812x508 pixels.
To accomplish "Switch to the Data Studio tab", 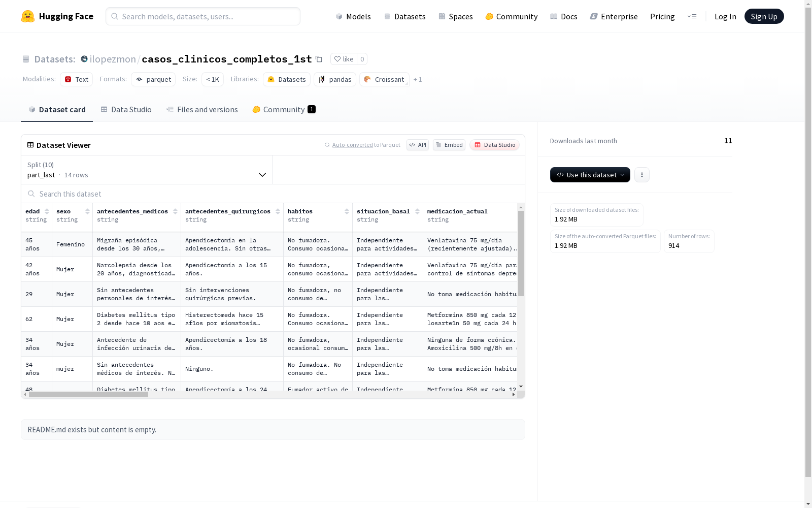I will click(x=126, y=110).
